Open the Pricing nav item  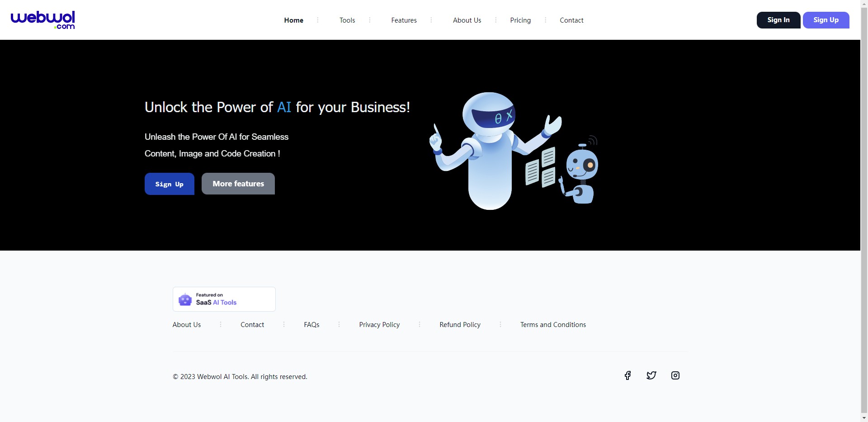click(520, 20)
